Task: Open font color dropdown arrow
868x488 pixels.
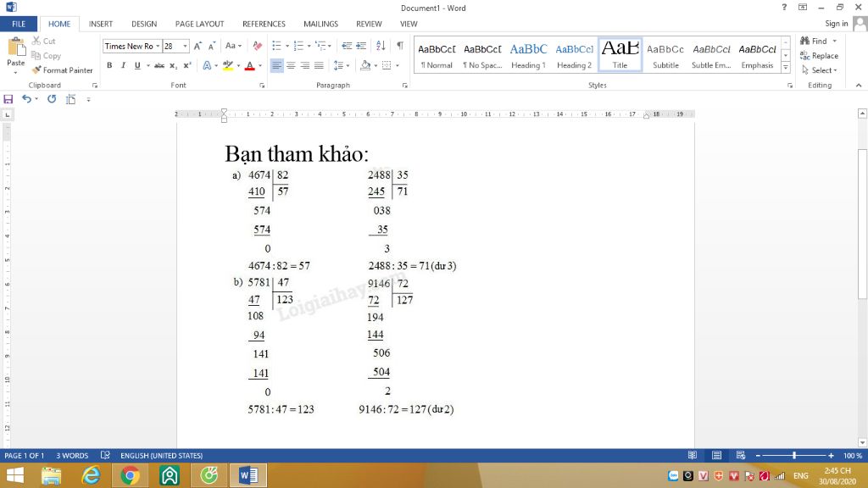Action: pos(260,66)
